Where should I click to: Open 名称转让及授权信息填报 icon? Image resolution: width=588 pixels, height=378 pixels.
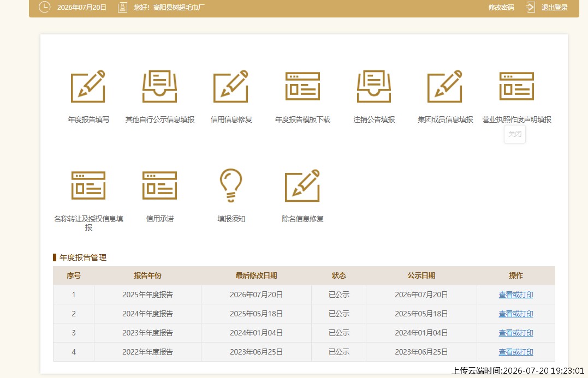(x=88, y=185)
